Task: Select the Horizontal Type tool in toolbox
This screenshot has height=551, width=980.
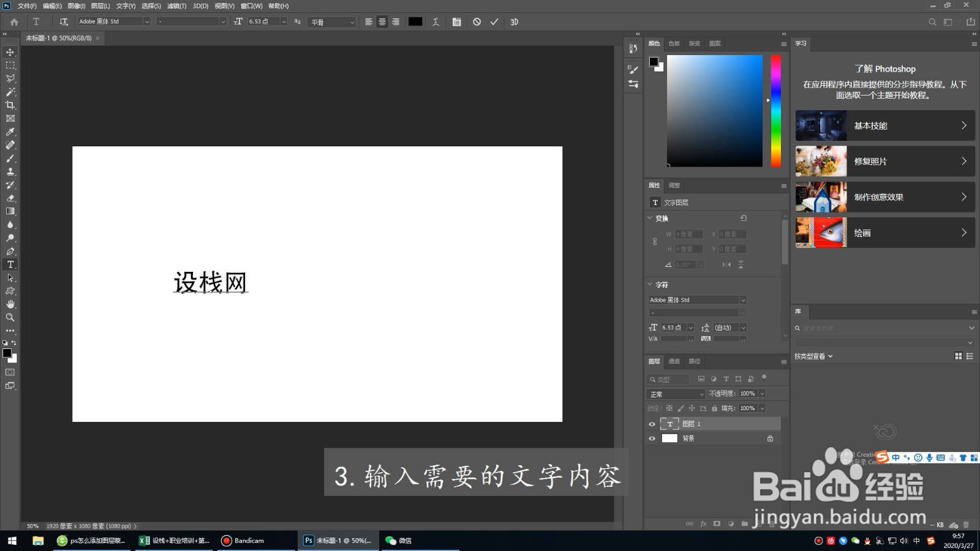Action: (10, 264)
